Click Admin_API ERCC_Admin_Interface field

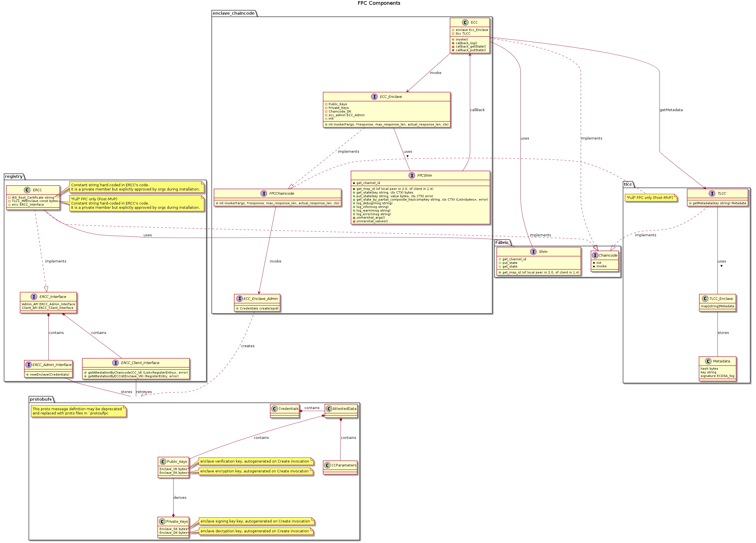48,304
